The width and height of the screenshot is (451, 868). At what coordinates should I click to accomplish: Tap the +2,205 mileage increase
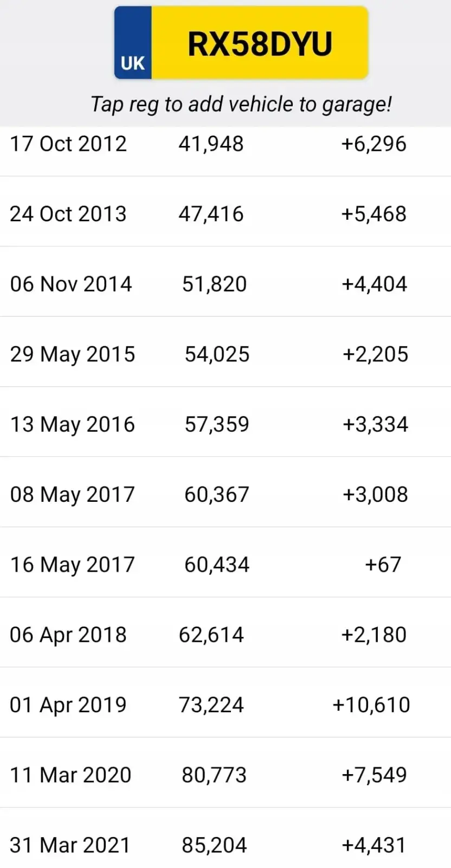point(375,354)
